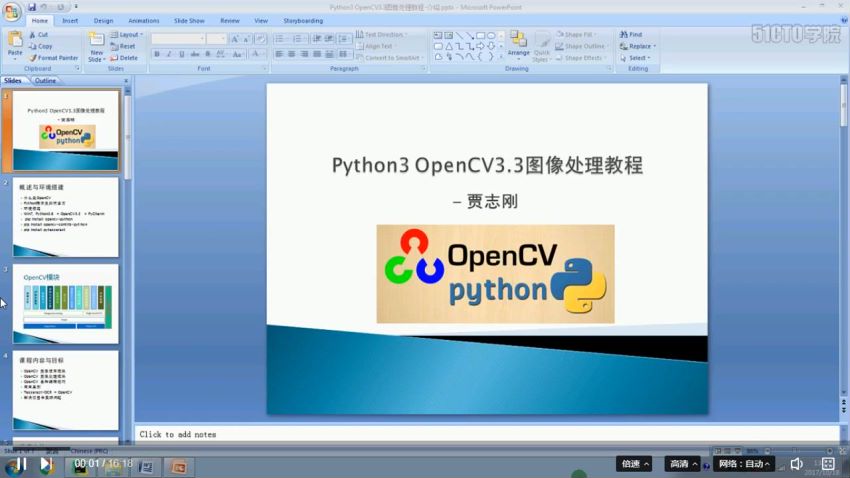850x478 pixels.
Task: Click the PowerPoint icon in the Windows taskbar
Action: [x=178, y=467]
